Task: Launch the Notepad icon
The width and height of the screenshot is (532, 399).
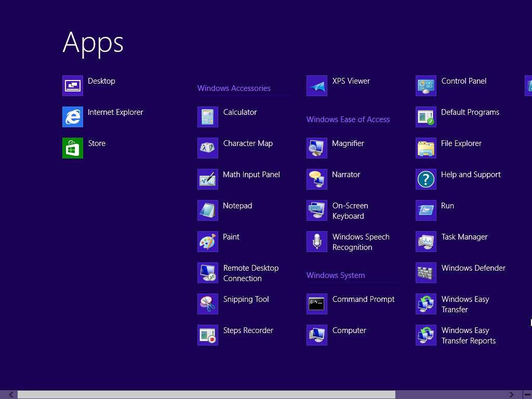Action: [208, 210]
